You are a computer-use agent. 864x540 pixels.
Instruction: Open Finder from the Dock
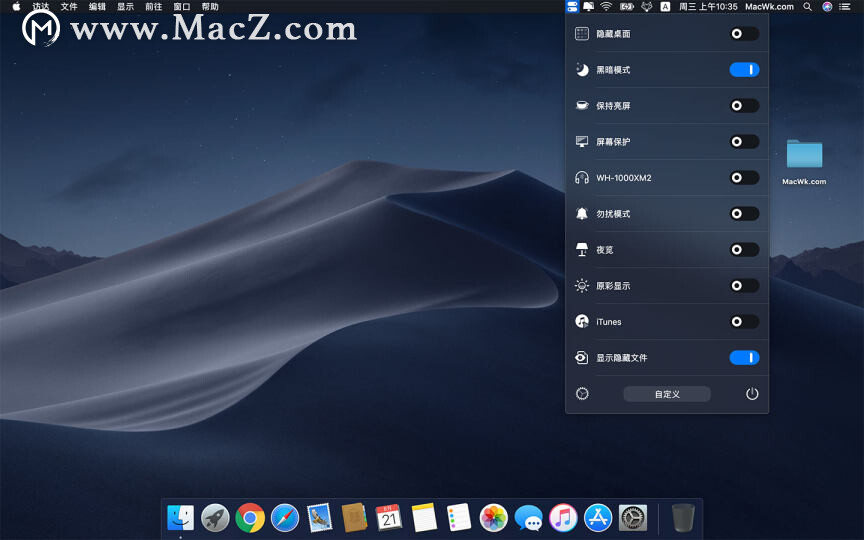coord(180,517)
